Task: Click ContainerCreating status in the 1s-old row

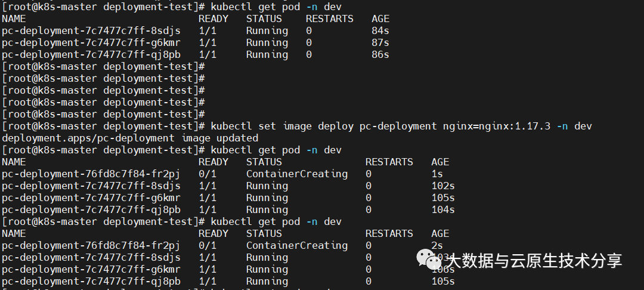Action: point(296,174)
